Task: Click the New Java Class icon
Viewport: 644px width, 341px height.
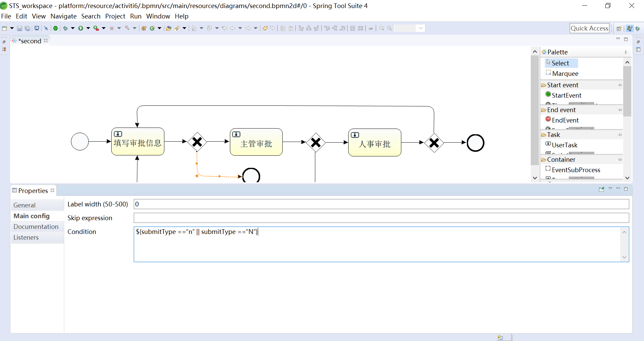Action: [152, 28]
